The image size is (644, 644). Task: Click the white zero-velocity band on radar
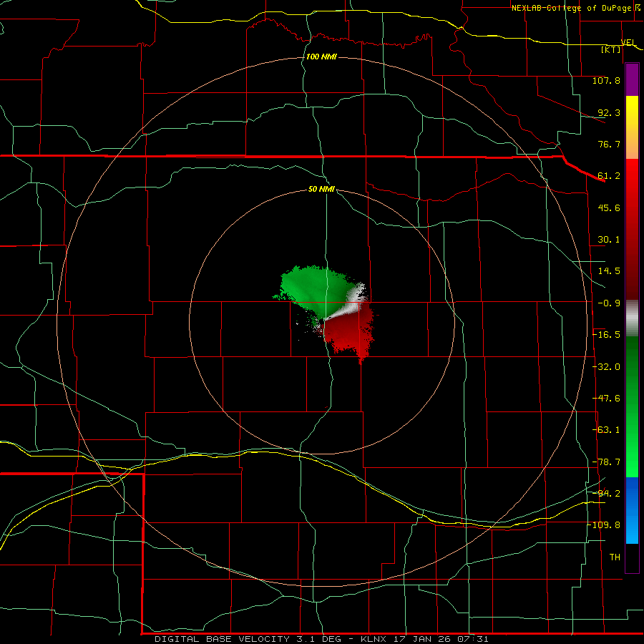pyautogui.click(x=351, y=303)
